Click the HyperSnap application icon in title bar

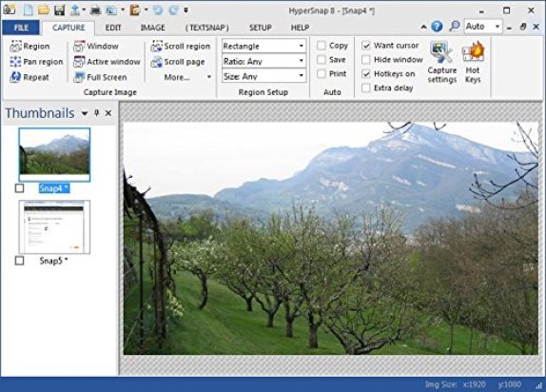point(9,10)
